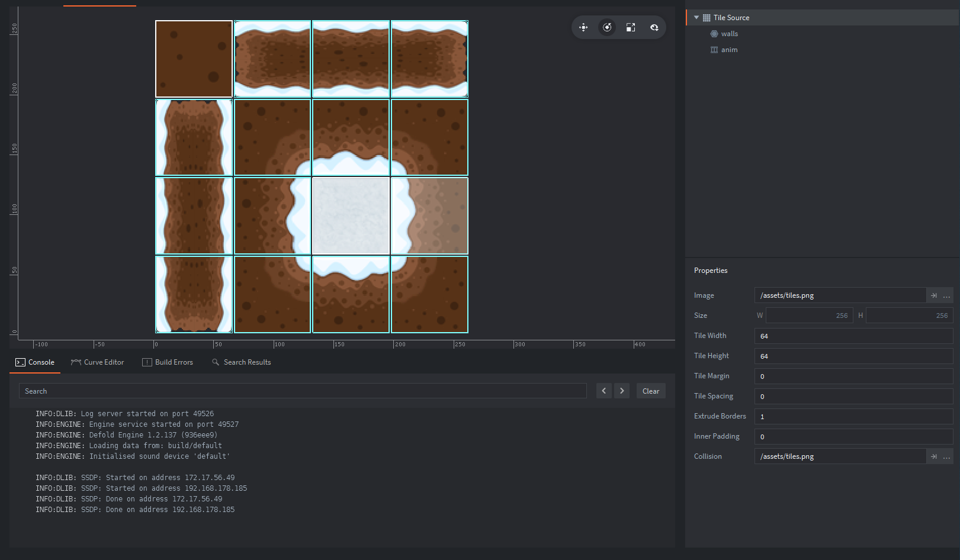Click 'SSDP: Done on address 192.168.178.185' line
The height and width of the screenshot is (560, 960).
click(x=135, y=510)
